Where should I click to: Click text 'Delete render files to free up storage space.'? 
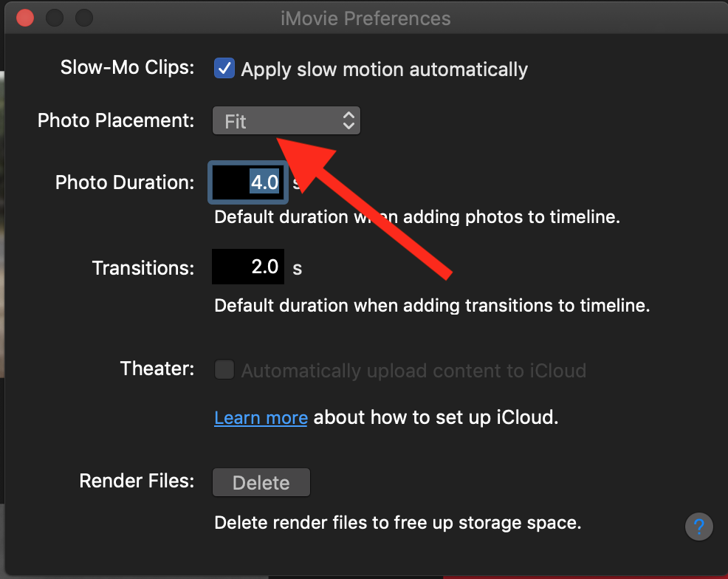(398, 523)
